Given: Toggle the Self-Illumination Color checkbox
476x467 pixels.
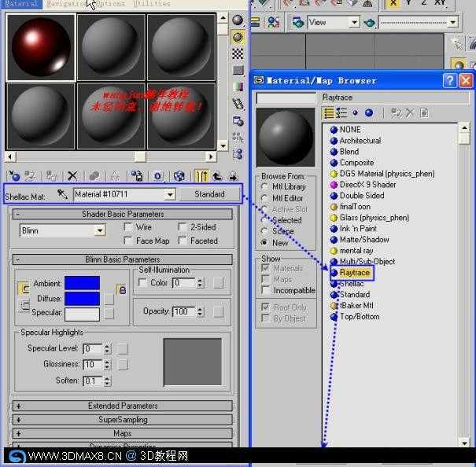Looking at the screenshot, I should [x=142, y=282].
